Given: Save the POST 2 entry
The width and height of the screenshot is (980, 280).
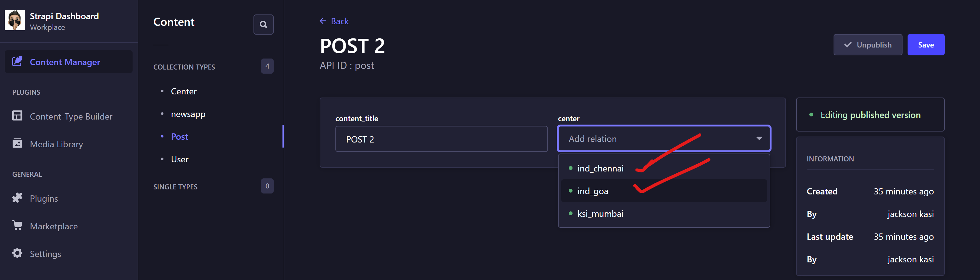Looking at the screenshot, I should pos(926,44).
